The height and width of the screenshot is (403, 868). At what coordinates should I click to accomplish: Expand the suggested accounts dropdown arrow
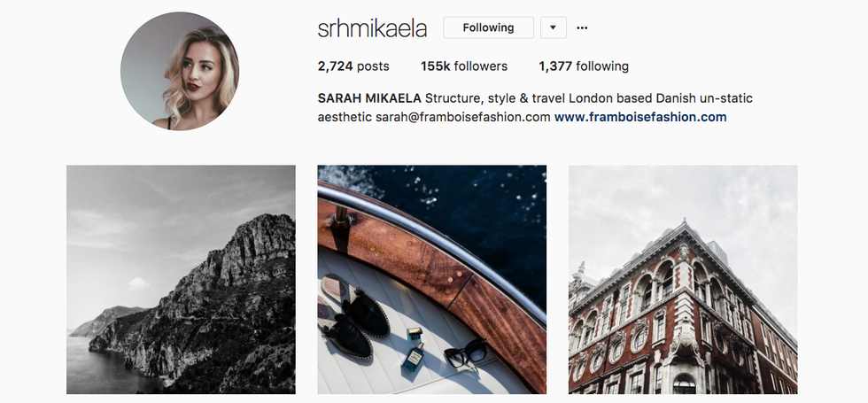pos(553,27)
